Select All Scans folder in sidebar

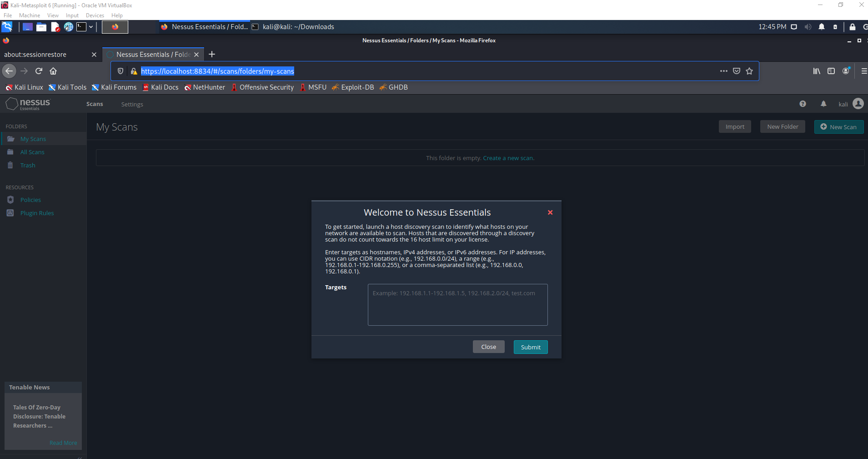43,152
